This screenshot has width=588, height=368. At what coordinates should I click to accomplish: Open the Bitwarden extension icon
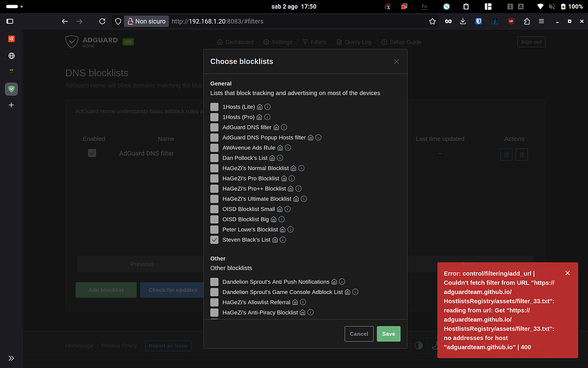pyautogui.click(x=478, y=21)
